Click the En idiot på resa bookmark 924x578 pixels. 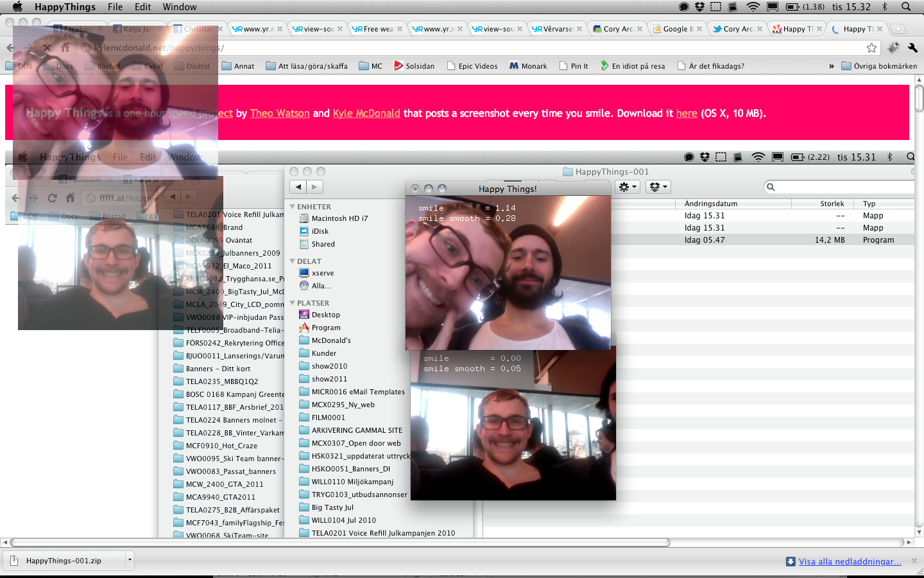(633, 66)
